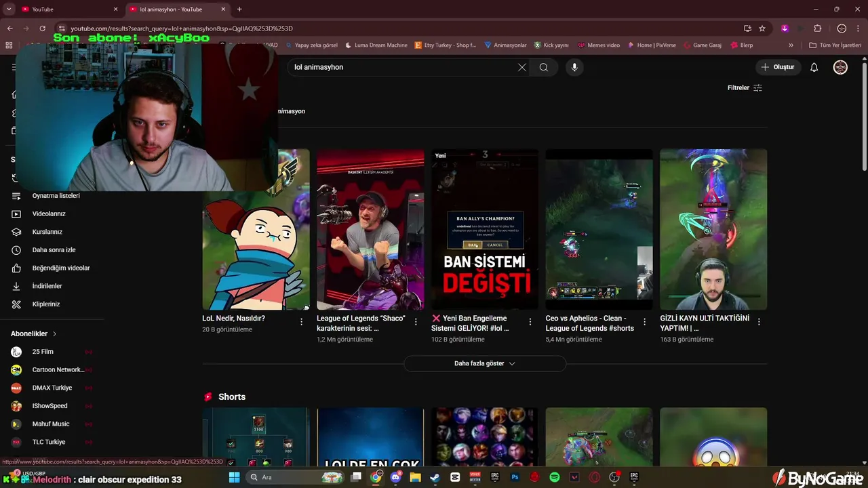Start voice search with microphone icon

point(574,67)
